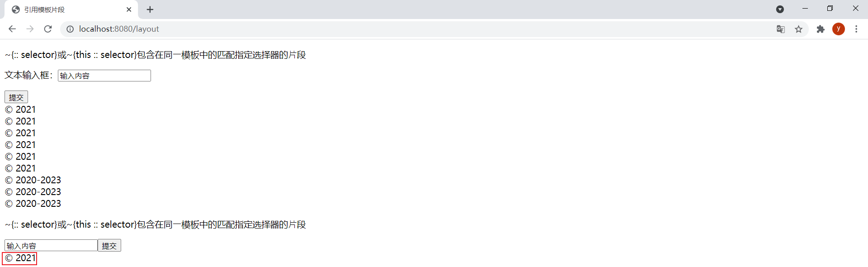868x267 pixels.
Task: Open the Chrome profile avatar
Action: pyautogui.click(x=839, y=29)
